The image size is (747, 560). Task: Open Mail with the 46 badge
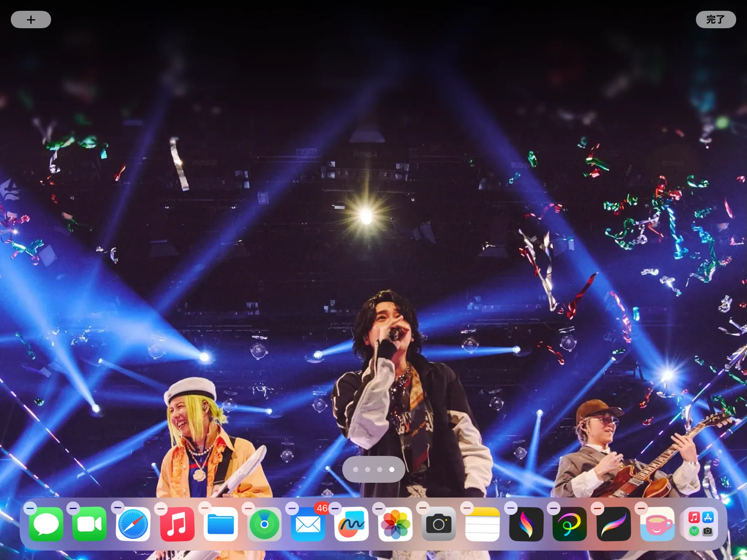click(x=308, y=524)
